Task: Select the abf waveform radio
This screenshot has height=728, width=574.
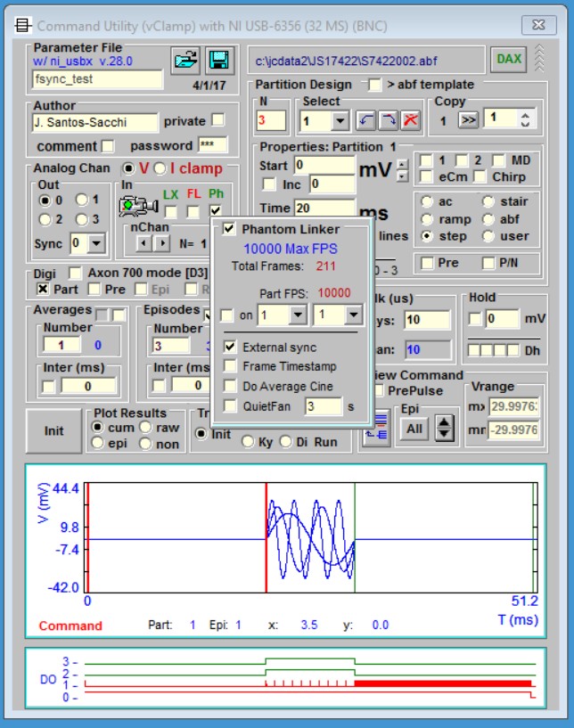Action: tap(488, 219)
